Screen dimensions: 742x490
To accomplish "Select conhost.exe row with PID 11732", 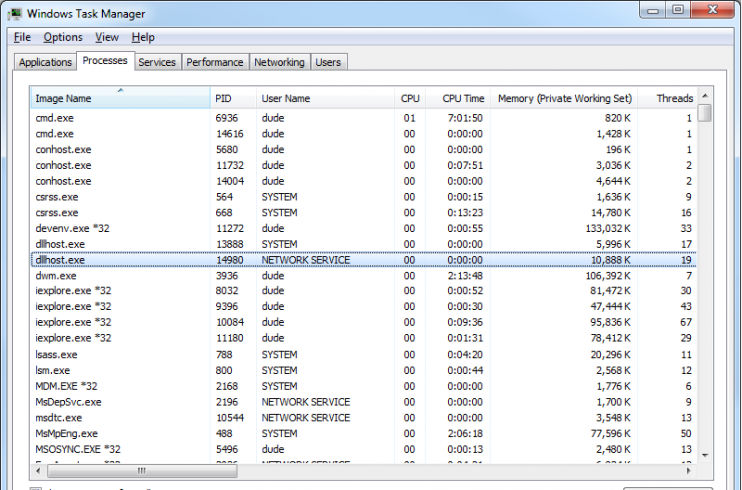I will (363, 165).
